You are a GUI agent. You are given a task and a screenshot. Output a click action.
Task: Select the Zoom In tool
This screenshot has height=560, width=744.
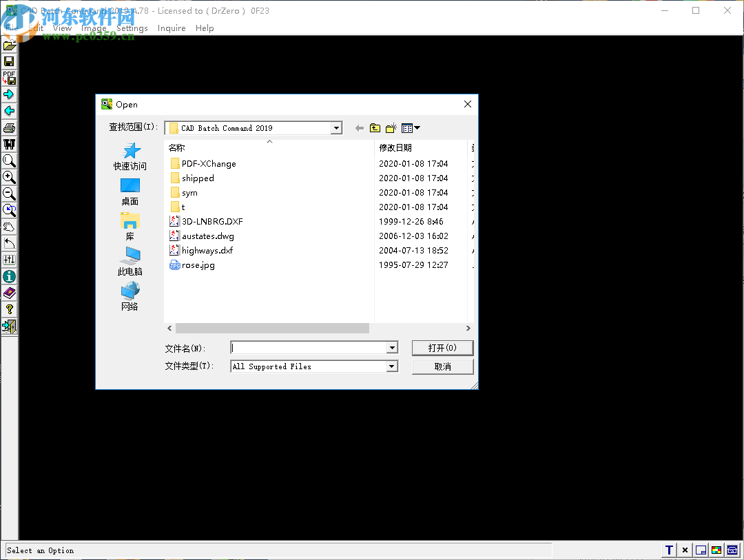(x=9, y=178)
